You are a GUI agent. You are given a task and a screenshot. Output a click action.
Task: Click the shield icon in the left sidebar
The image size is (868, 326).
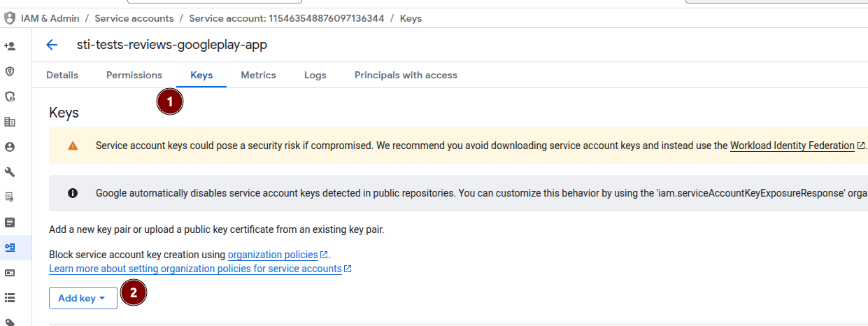coord(10,71)
